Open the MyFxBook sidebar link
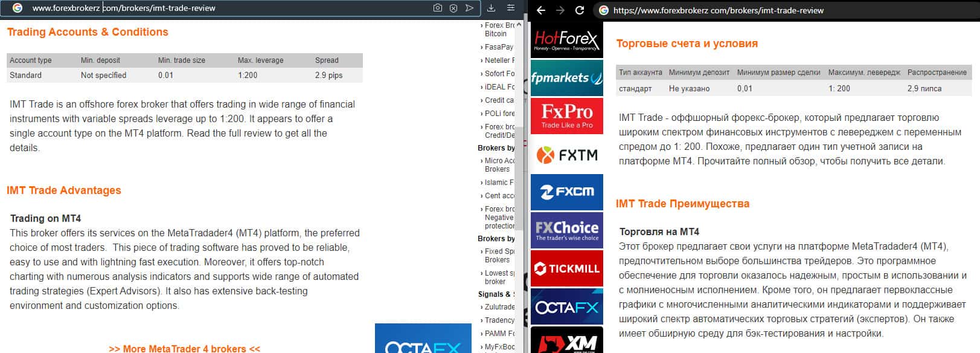980x353 pixels. (x=499, y=347)
